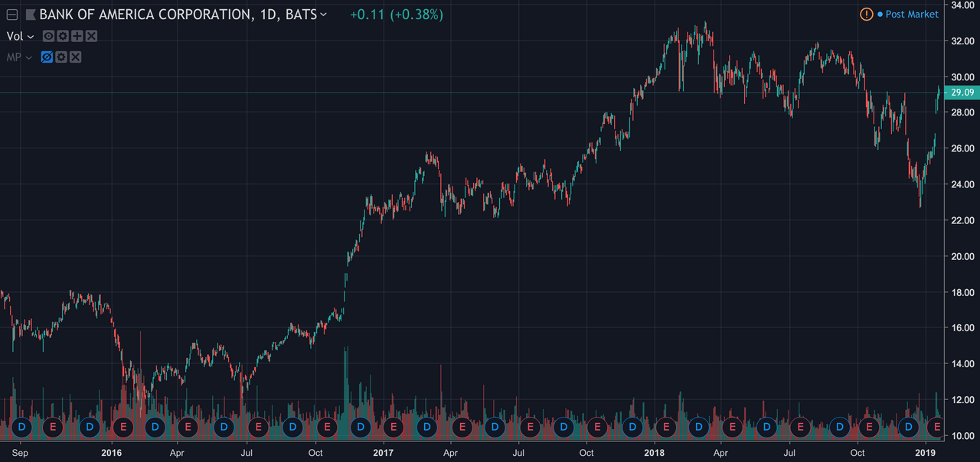980x462 pixels.
Task: Click the first earnings E marker after Sep
Action: pyautogui.click(x=52, y=426)
